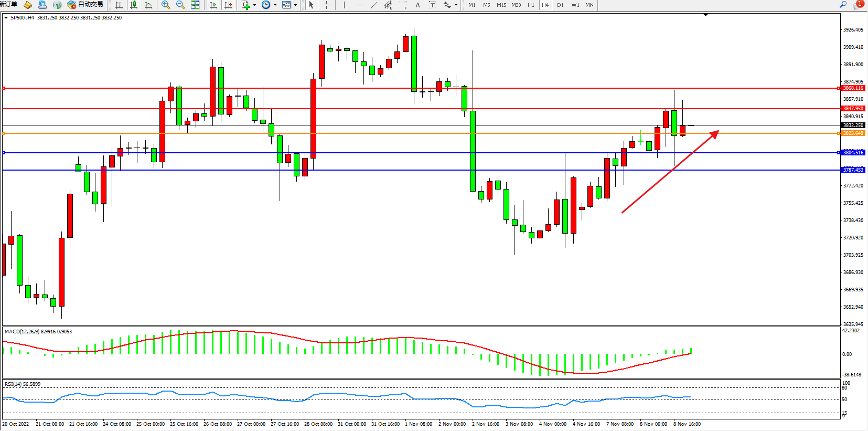
Task: Toggle chart auto-scroll to latest bar
Action: 213,5
